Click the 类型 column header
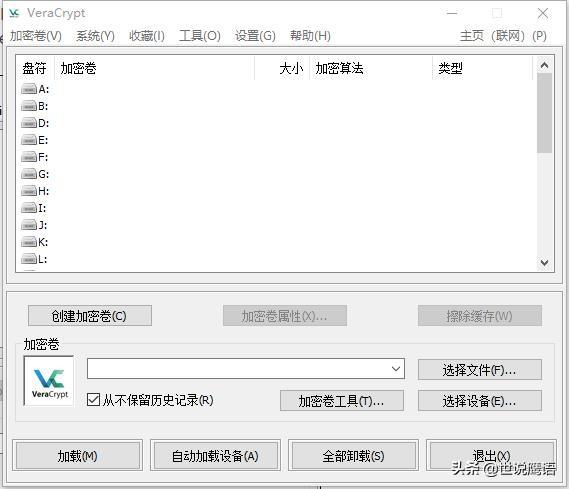Screen dimensions: 569x489 tap(483, 68)
